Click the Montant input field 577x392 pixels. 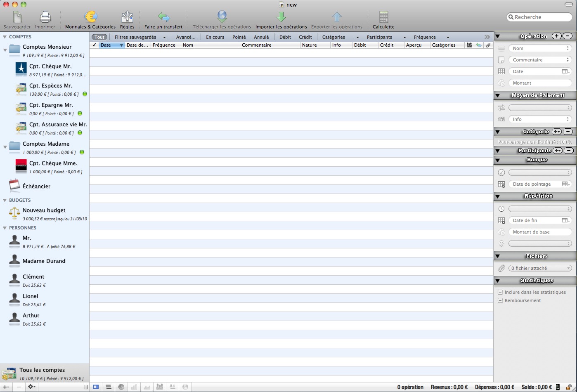[x=540, y=83]
